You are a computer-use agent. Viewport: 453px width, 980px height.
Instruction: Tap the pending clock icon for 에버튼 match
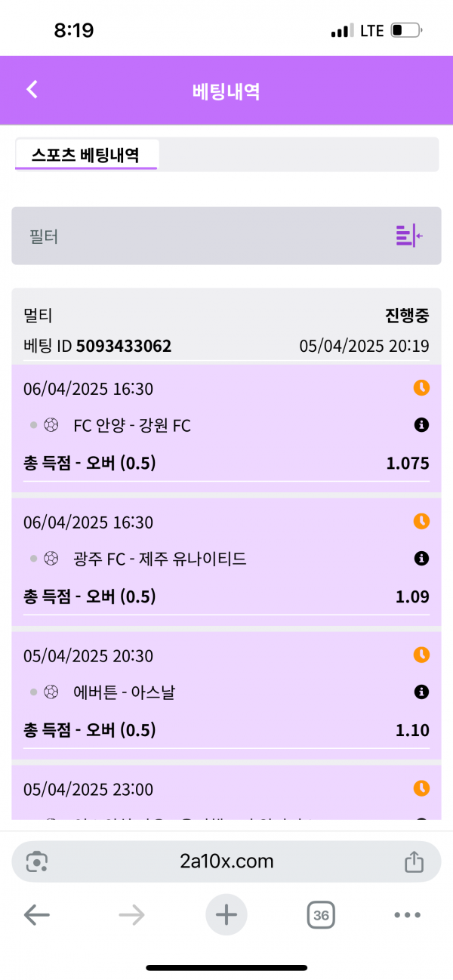[x=421, y=655]
